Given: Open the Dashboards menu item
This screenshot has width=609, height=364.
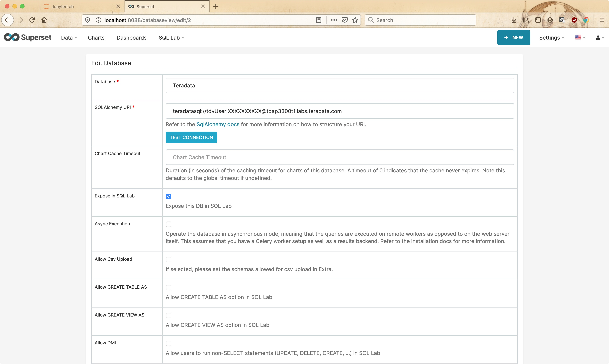Looking at the screenshot, I should click(x=131, y=37).
